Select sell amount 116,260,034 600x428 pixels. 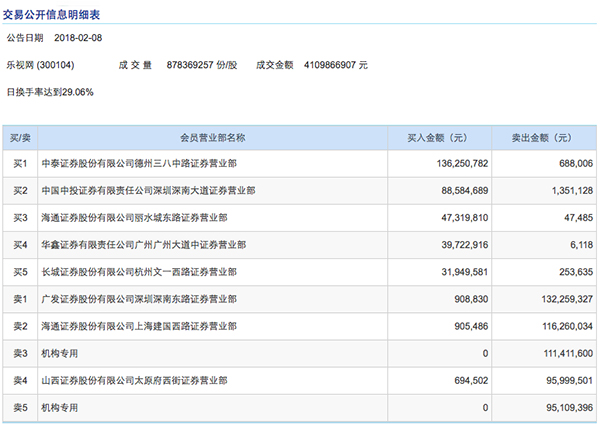[567, 327]
